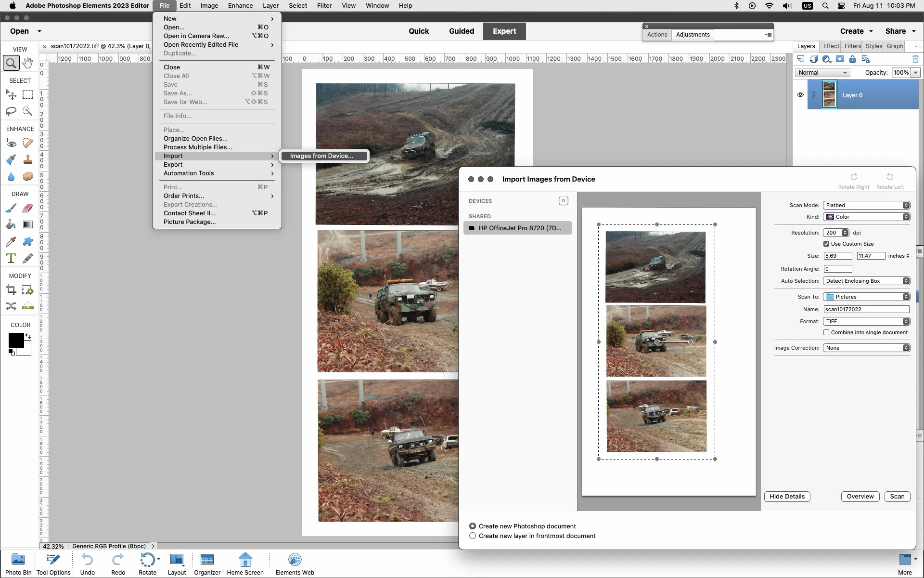Select the Crop tool

11,290
